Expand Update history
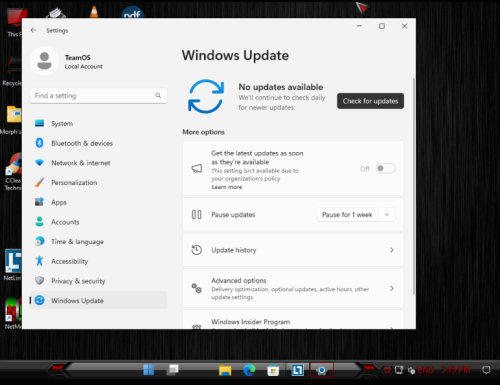500x385 pixels. (293, 250)
